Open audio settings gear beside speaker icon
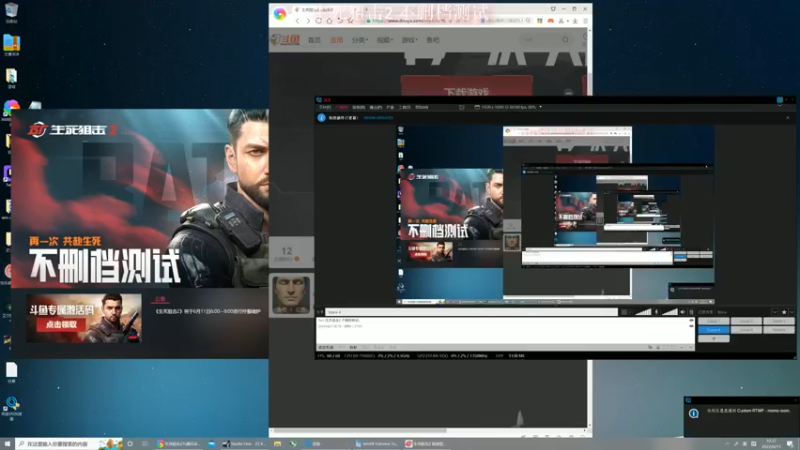Screen dimensions: 800x450 tap(691, 312)
